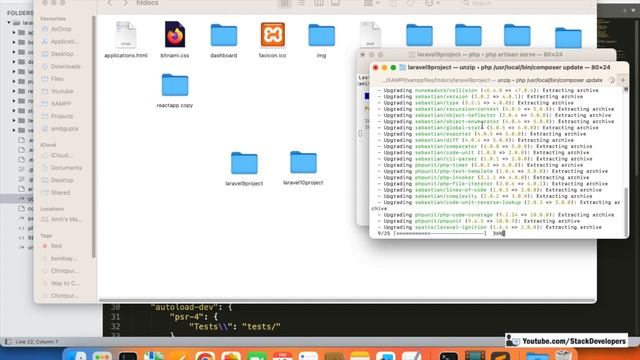
Task: Select the dashboard folder
Action: (224, 40)
